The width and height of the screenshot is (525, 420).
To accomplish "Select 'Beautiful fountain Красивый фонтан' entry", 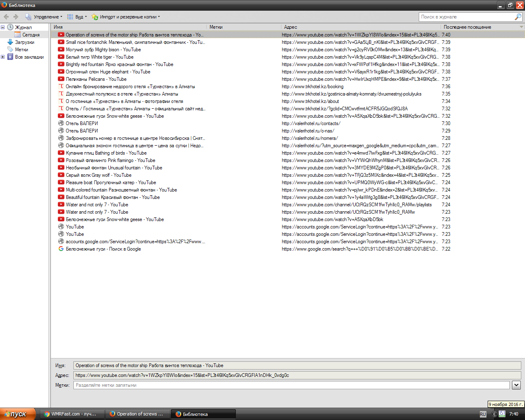I will point(288,197).
